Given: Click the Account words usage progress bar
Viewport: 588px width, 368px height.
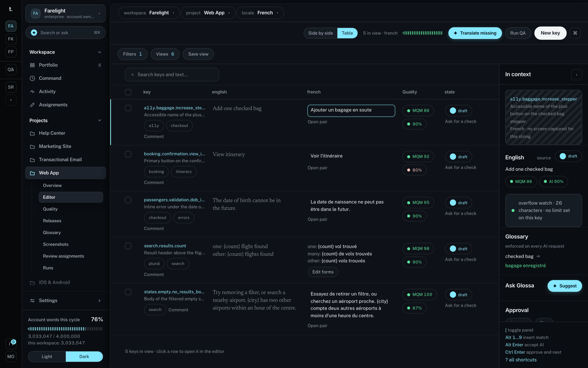Looking at the screenshot, I should [65, 329].
